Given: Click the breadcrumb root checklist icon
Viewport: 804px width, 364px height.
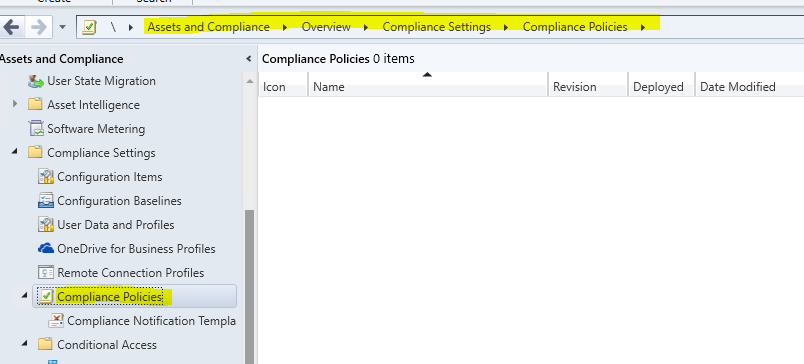Looking at the screenshot, I should [89, 27].
